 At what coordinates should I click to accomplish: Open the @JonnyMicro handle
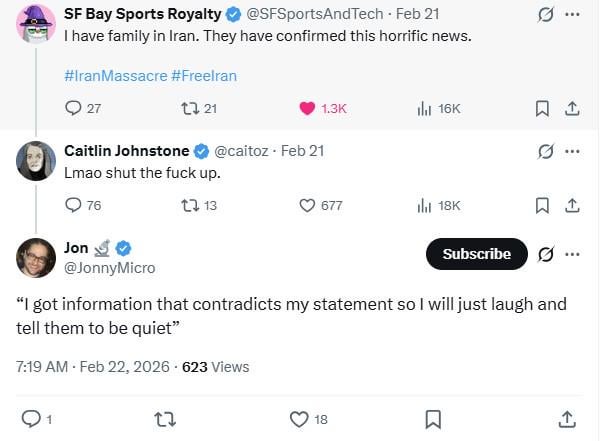[x=109, y=268]
